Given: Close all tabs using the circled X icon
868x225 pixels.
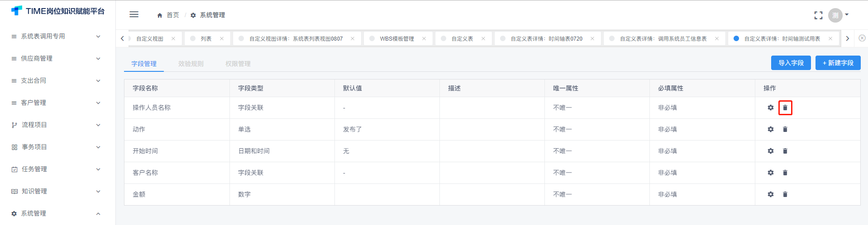Looking at the screenshot, I should point(862,38).
